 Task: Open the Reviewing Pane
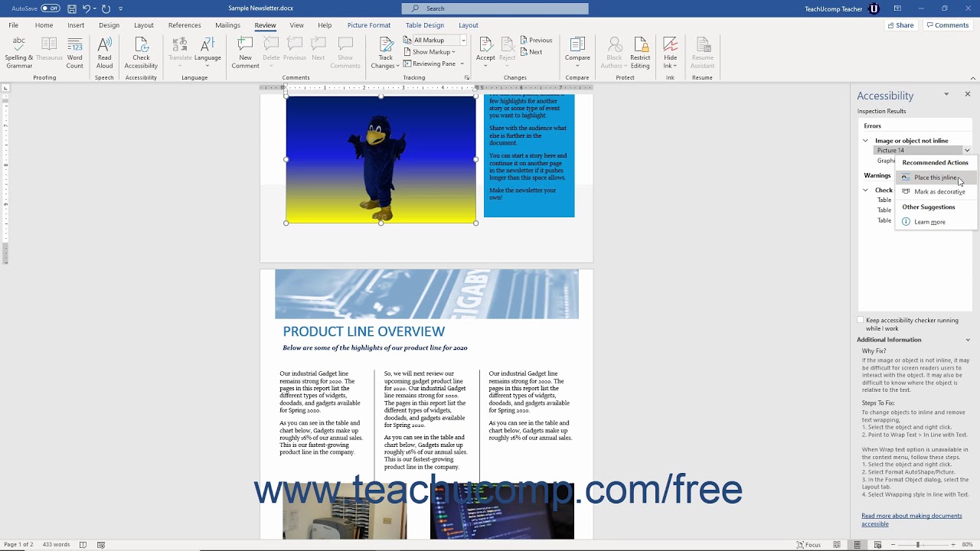[x=430, y=64]
